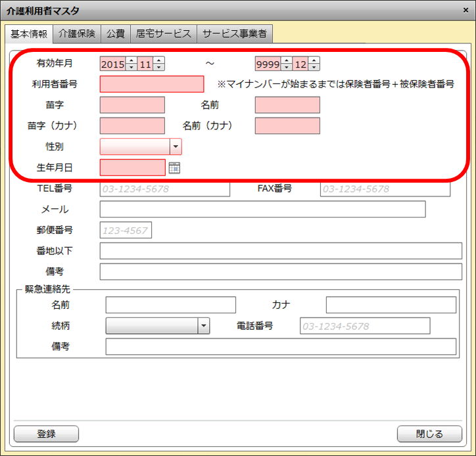Image resolution: width=476 pixels, height=456 pixels.
Task: Go to the サービス事業者 tab
Action: tap(235, 34)
